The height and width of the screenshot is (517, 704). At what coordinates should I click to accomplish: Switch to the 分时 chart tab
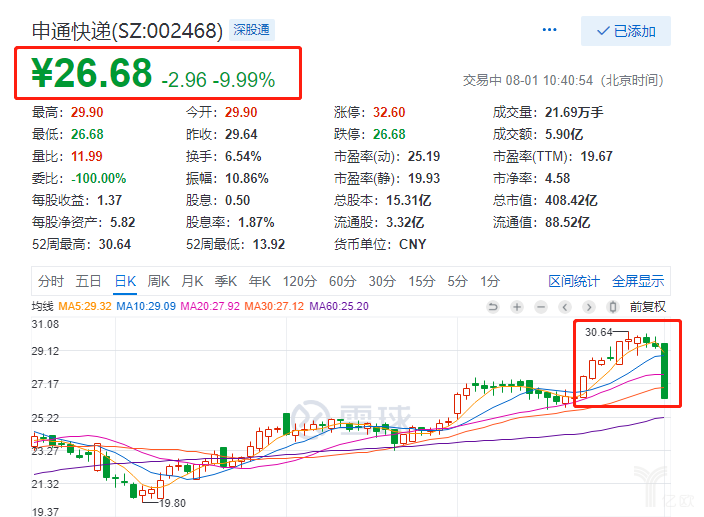[50, 281]
